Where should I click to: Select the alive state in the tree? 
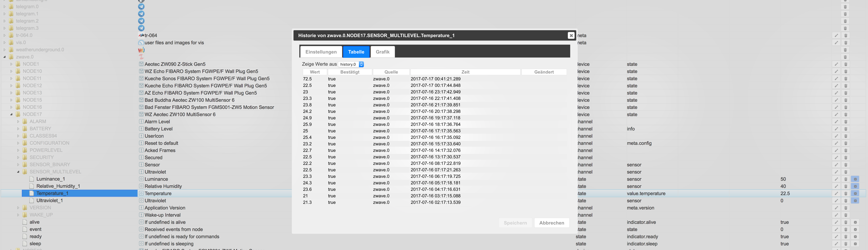click(x=34, y=222)
